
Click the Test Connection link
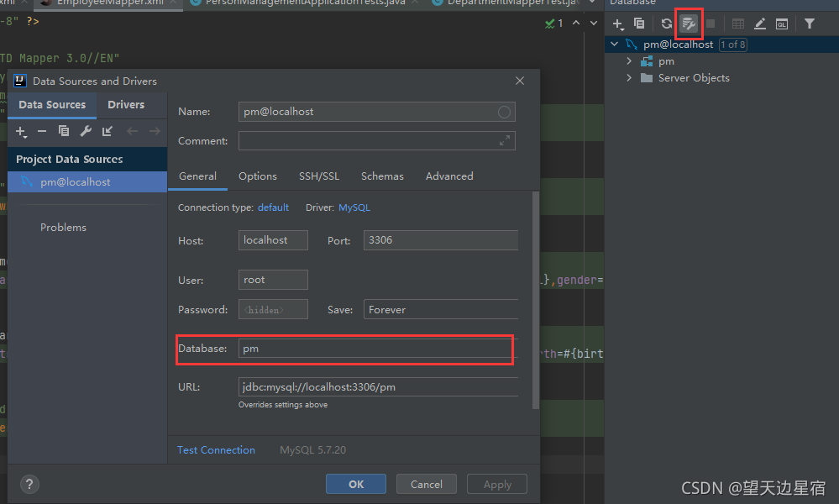pos(216,450)
